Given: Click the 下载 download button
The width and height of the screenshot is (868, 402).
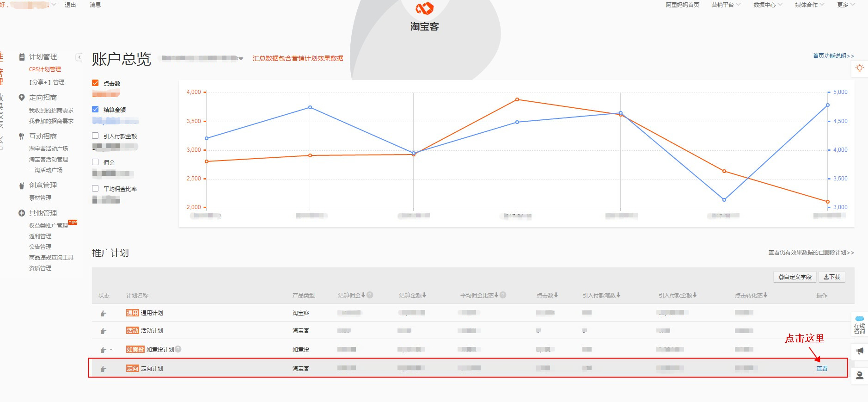Looking at the screenshot, I should click(832, 277).
